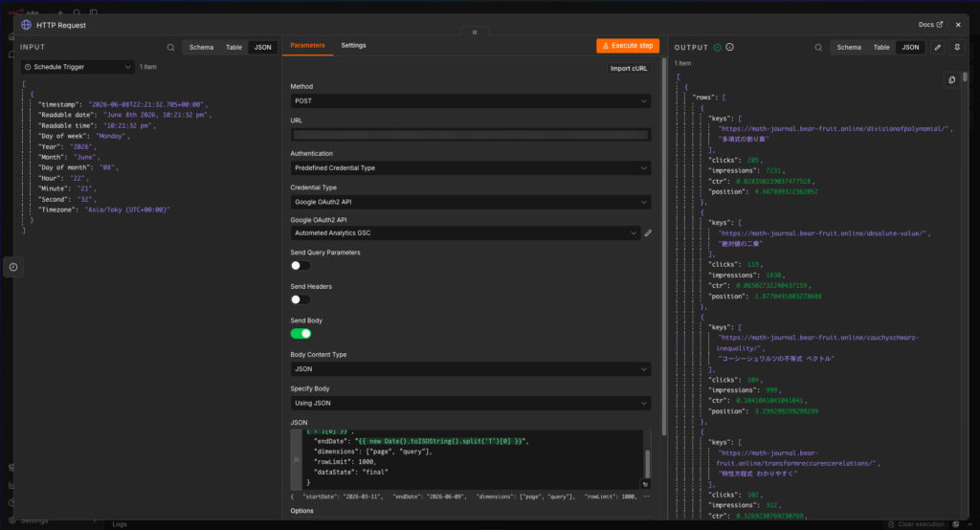Click the "Day of week" value Monday
The image size is (980, 530).
coord(111,136)
